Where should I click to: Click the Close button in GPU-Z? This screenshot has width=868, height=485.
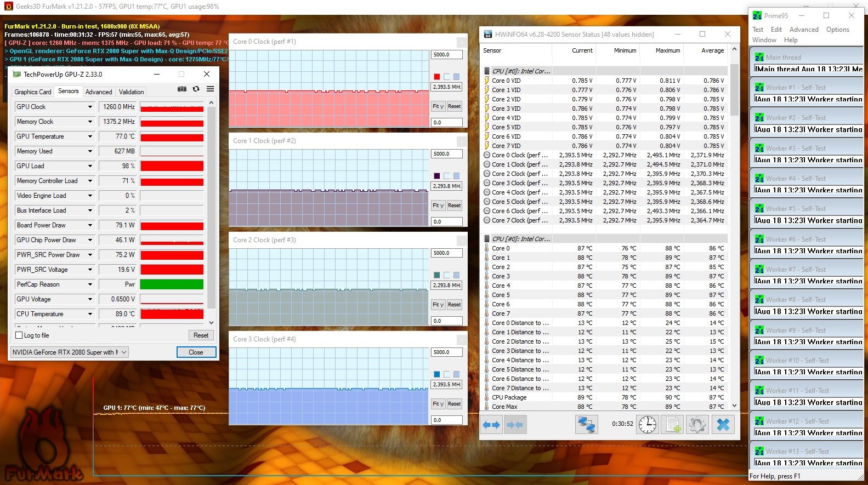196,352
